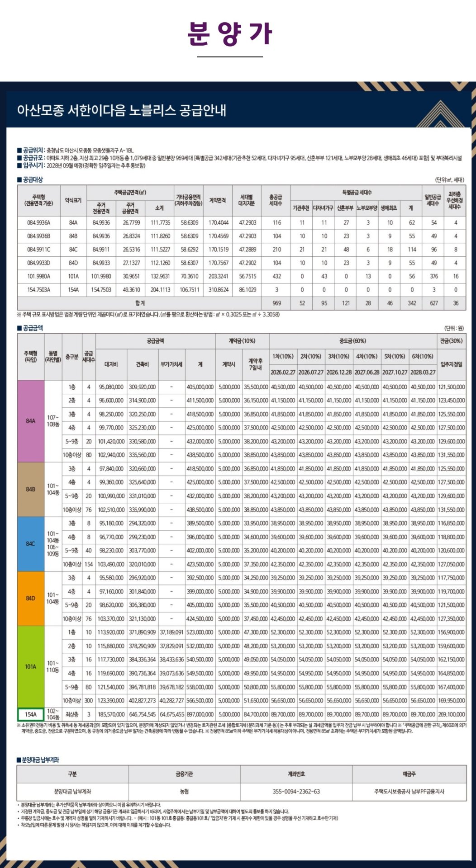Click cell '084.9936B' in supply table
Image resolution: width=476 pixels, height=868 pixels.
pos(39,236)
